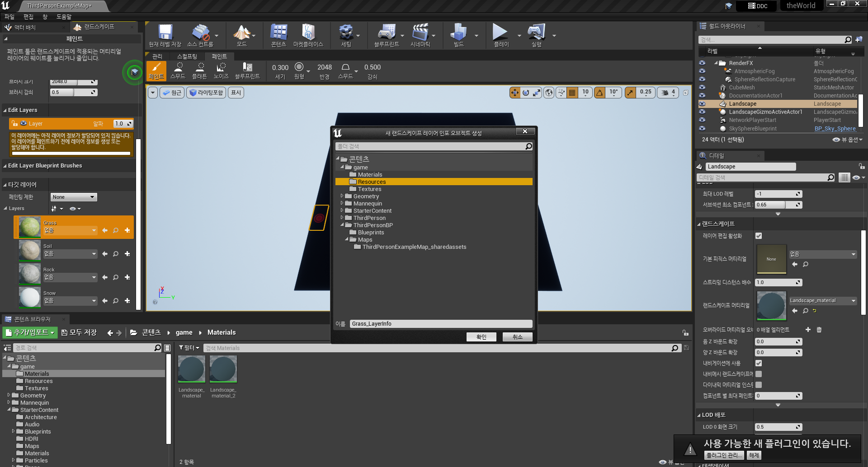Open the Source Control toolbar icon
This screenshot has width=868, height=467.
pyautogui.click(x=200, y=35)
